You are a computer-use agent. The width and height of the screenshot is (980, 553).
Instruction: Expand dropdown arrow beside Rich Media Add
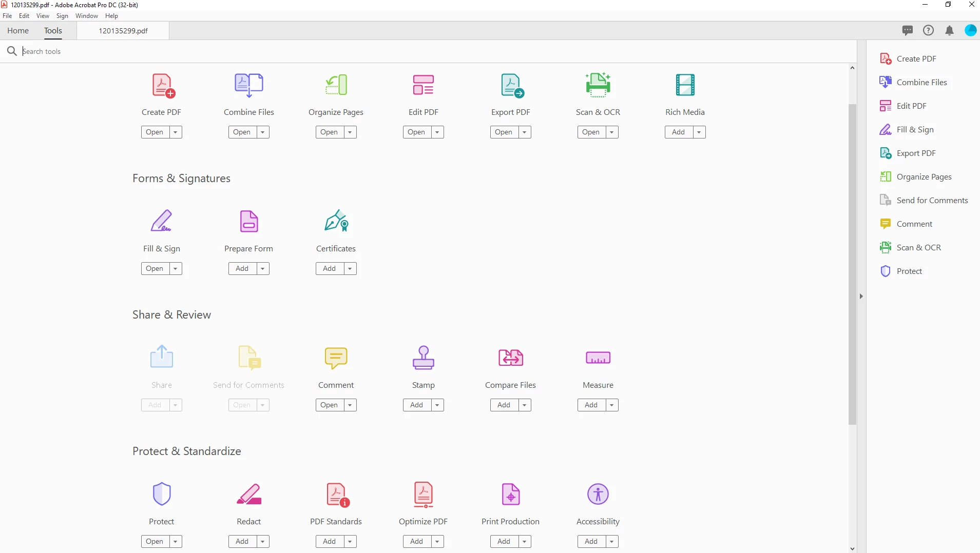699,132
